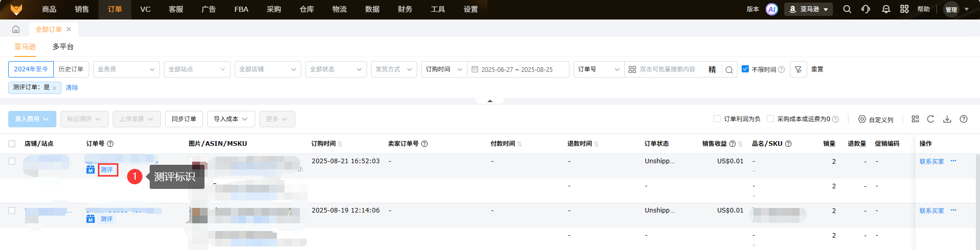Toggle the 不限时间 checkbox
Viewport: 980px width, 250px height.
point(745,69)
